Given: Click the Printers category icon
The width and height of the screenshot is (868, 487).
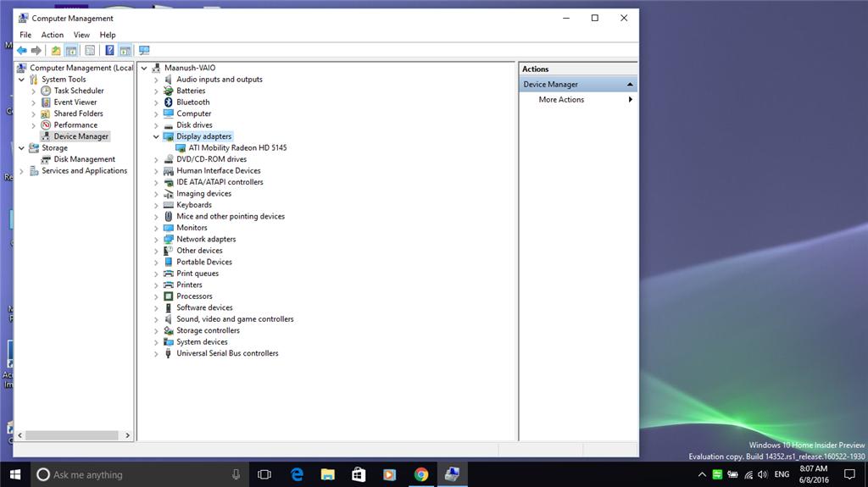Looking at the screenshot, I should tap(169, 285).
